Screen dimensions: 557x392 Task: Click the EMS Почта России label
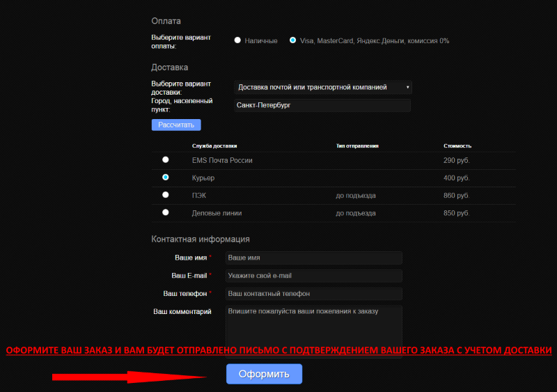point(222,161)
